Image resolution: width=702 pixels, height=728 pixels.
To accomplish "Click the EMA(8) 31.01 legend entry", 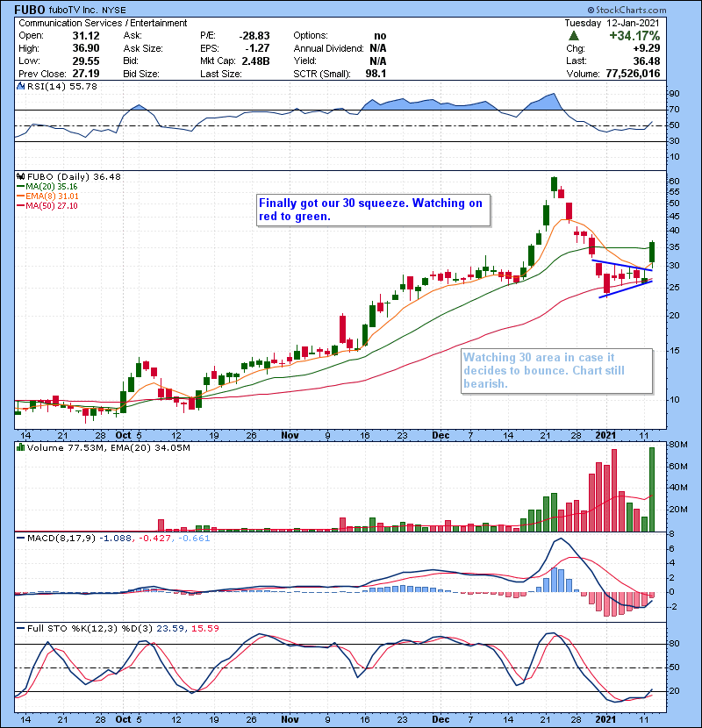I will click(x=48, y=196).
